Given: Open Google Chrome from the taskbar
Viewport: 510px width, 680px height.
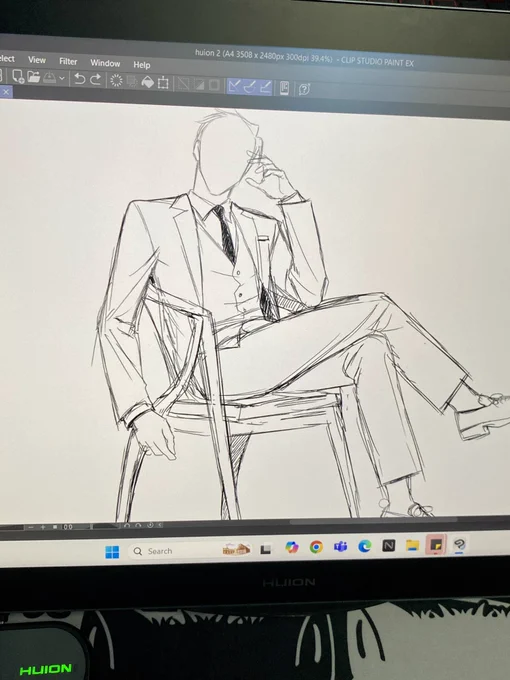Looking at the screenshot, I should [316, 547].
